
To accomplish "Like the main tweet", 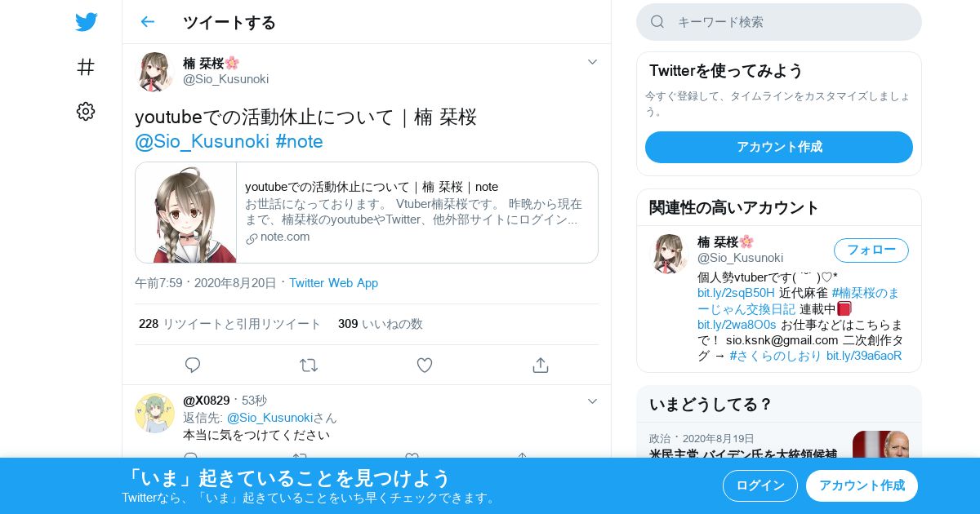I will (x=425, y=366).
